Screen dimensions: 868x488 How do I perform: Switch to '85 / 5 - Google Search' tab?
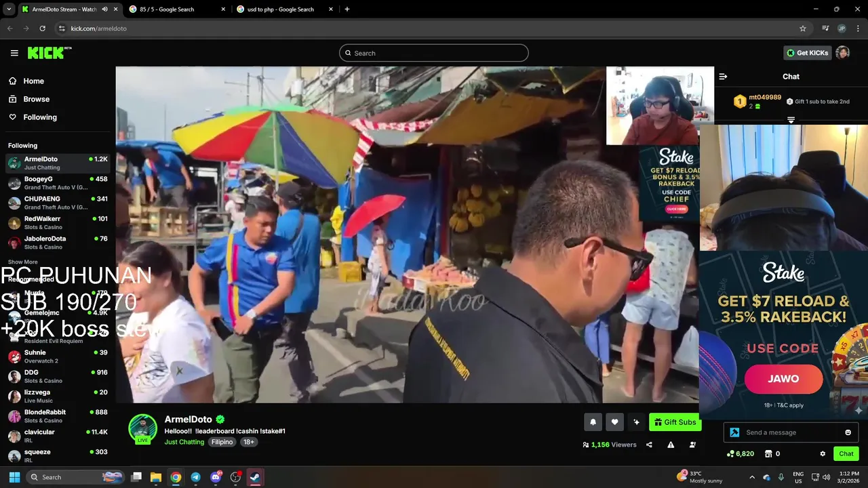176,9
